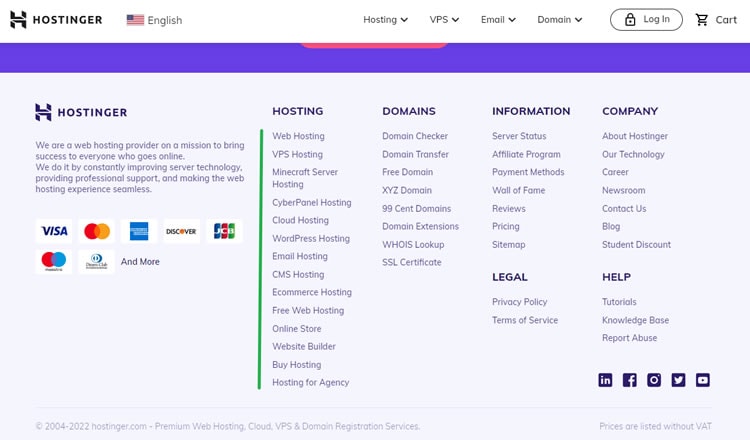750x440 pixels.
Task: Open the Facebook social icon
Action: tap(629, 380)
